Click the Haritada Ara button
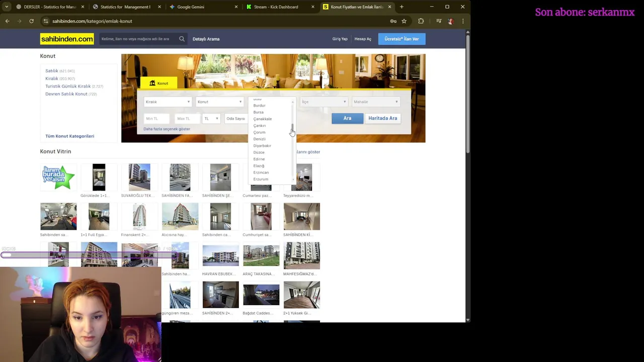 point(382,118)
